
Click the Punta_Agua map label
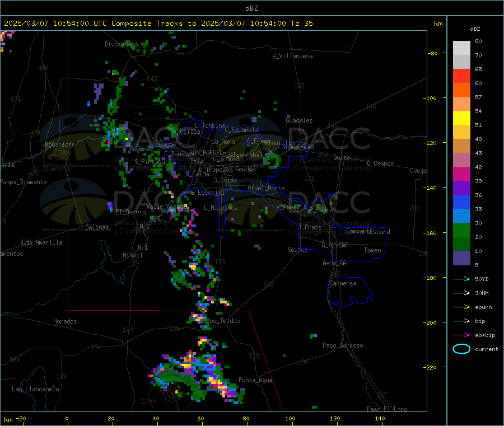point(255,380)
